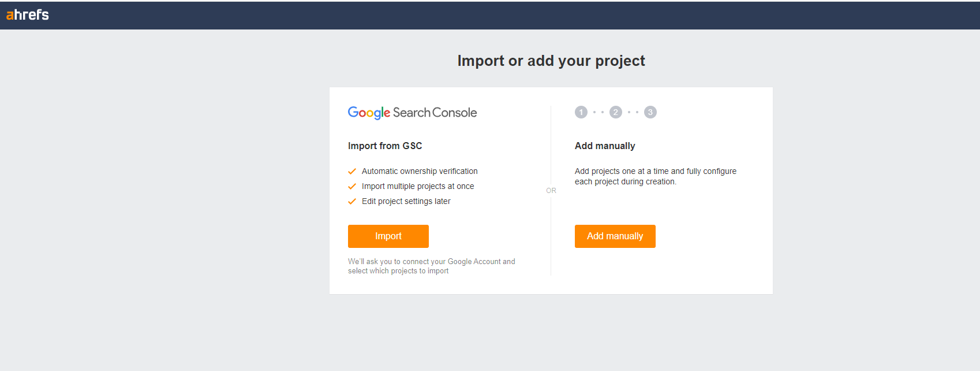Image resolution: width=980 pixels, height=371 pixels.
Task: Select step 2 circle indicator
Action: pos(616,112)
